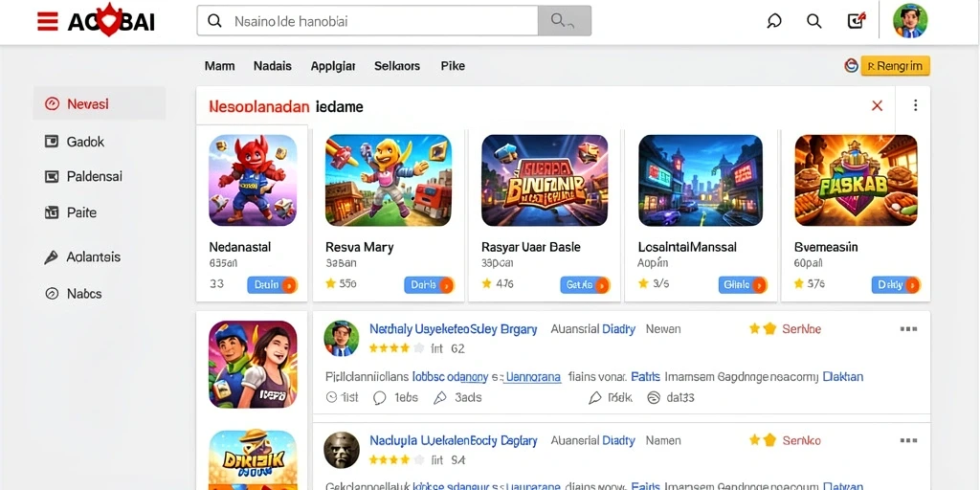Open the user profile avatar
This screenshot has width=980, height=490.
point(910,21)
